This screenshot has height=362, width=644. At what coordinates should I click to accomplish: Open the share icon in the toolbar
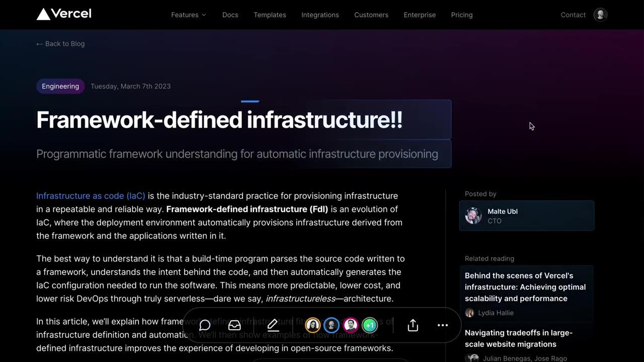click(413, 325)
